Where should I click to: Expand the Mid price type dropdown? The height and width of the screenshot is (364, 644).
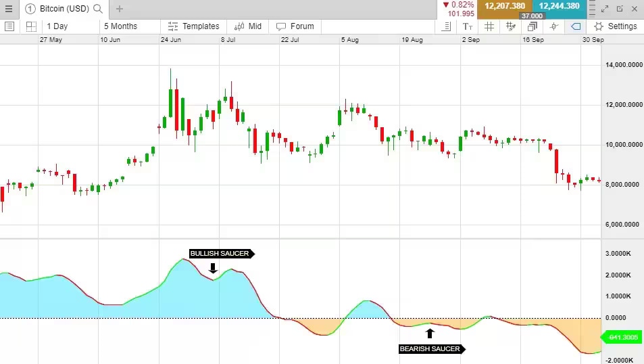click(x=248, y=26)
